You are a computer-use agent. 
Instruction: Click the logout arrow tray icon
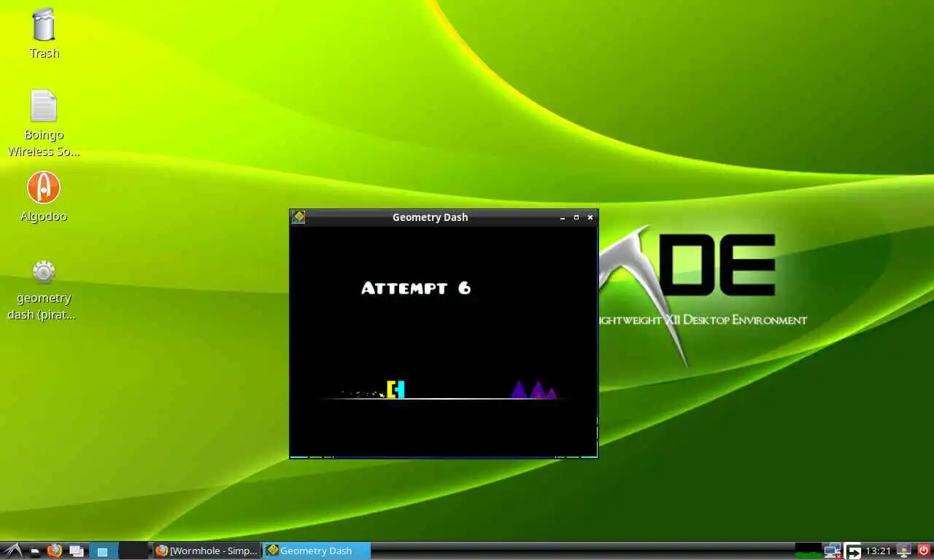(853, 551)
